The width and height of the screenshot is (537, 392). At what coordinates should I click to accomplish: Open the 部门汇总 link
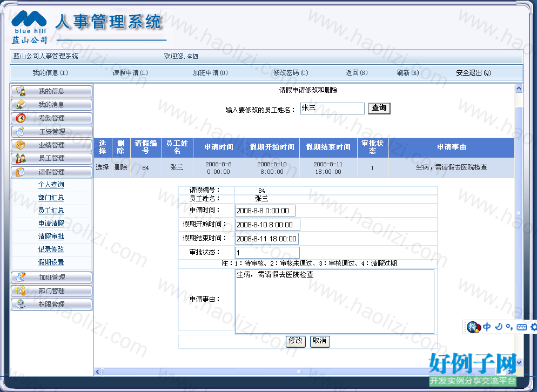pyautogui.click(x=51, y=198)
